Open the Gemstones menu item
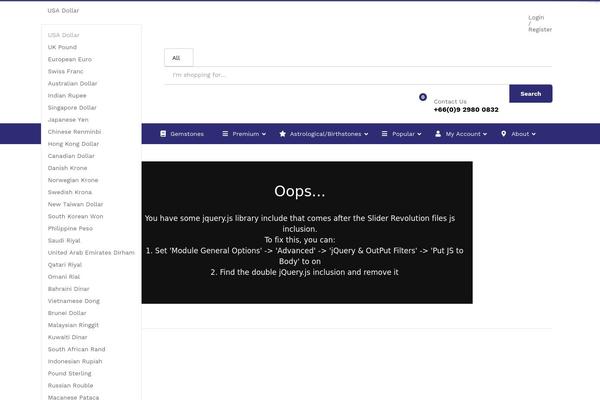 (182, 134)
